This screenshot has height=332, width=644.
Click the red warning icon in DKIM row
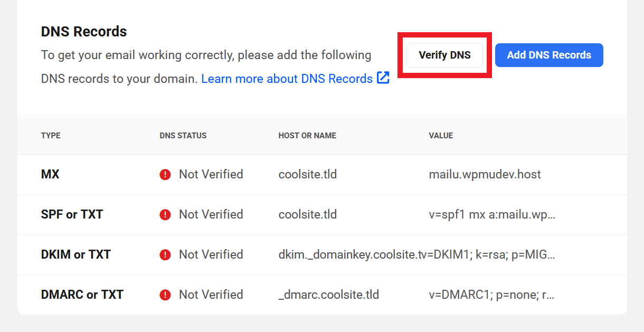point(165,255)
